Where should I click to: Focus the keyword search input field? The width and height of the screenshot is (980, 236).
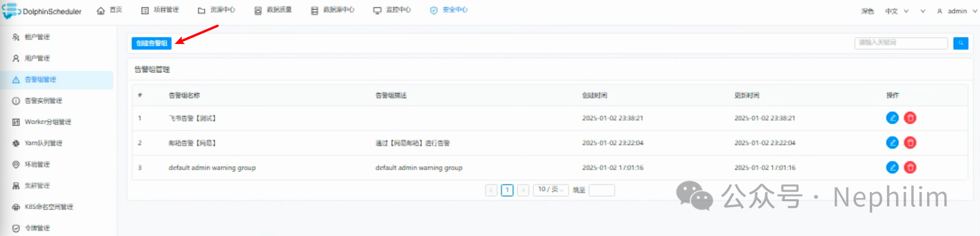pos(901,43)
